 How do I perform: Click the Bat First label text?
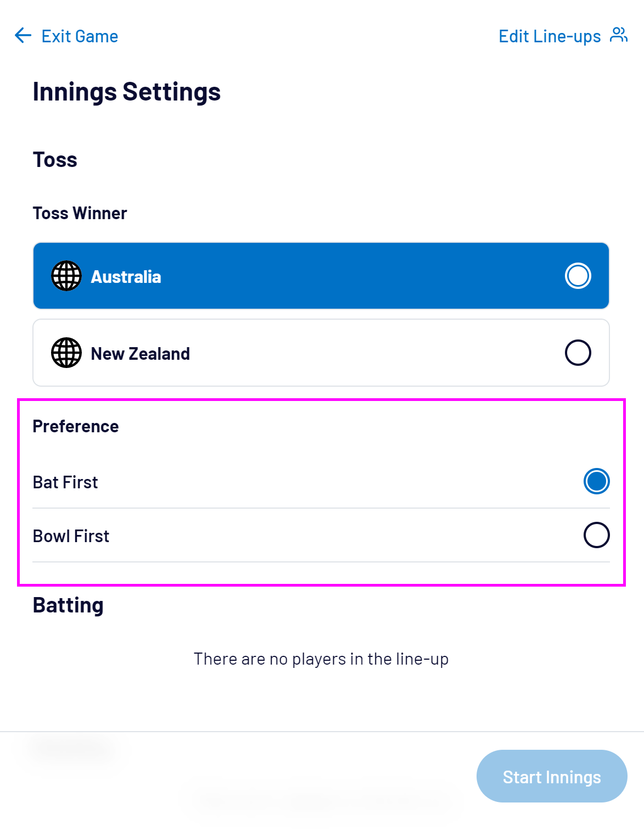pos(65,482)
